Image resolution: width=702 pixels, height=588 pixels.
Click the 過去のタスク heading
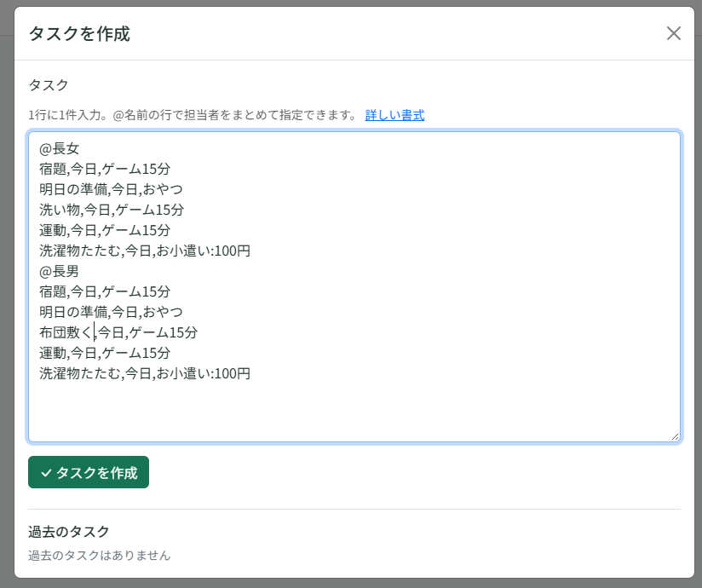point(69,532)
